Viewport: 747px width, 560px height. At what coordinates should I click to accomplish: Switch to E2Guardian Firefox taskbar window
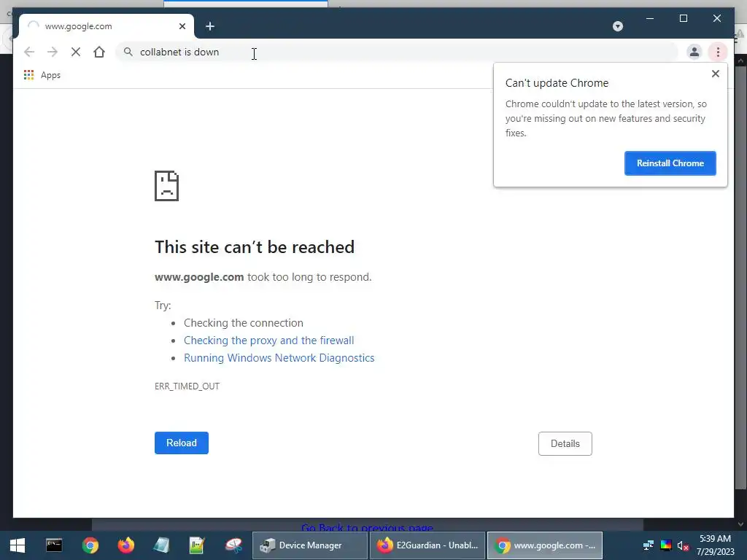[427, 545]
